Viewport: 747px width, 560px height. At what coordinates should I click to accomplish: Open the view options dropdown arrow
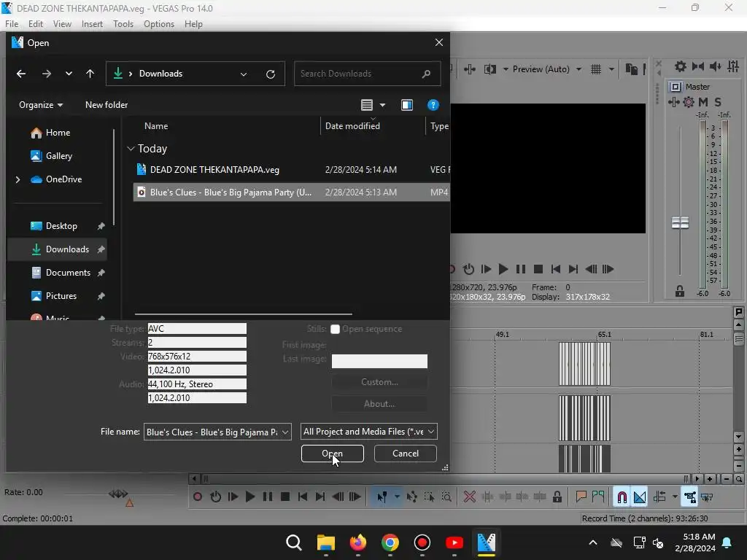pyautogui.click(x=382, y=105)
